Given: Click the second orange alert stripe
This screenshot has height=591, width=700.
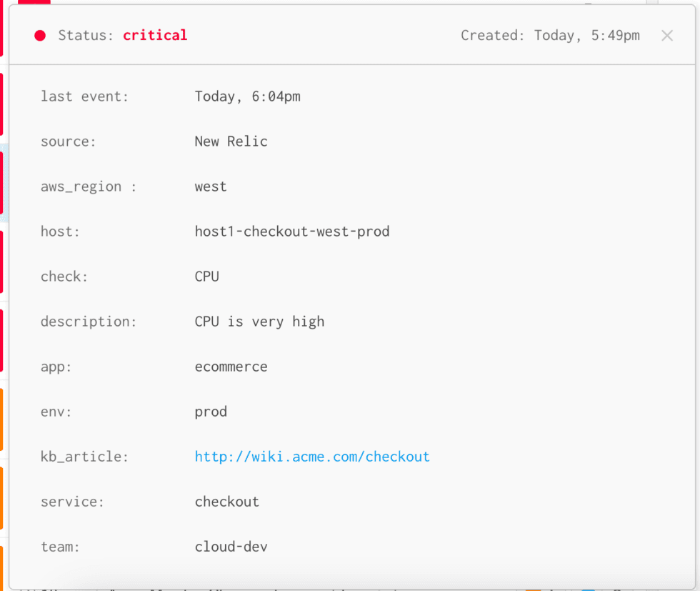Looking at the screenshot, I should [2, 497].
